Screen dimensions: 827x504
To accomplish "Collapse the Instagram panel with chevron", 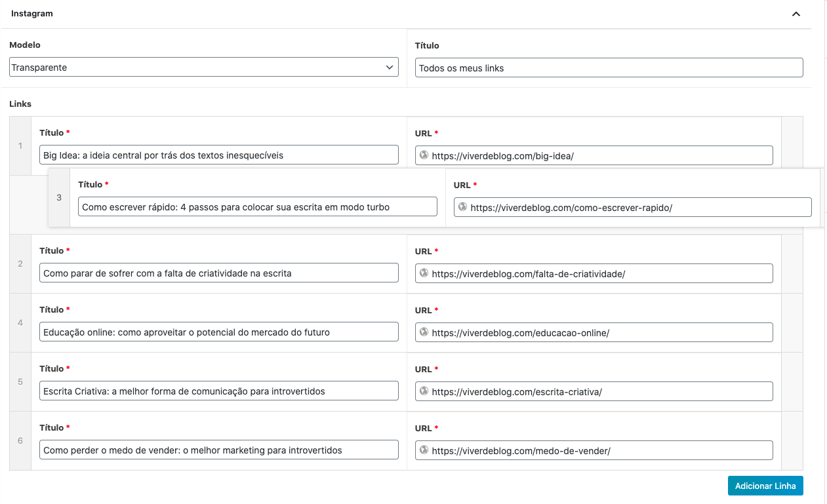I will pyautogui.click(x=796, y=14).
